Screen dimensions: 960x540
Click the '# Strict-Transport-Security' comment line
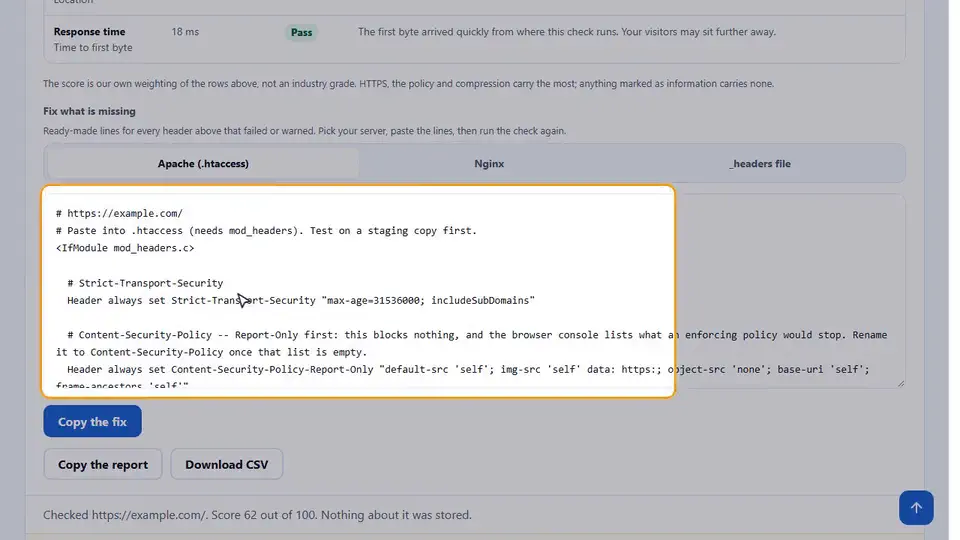coord(145,283)
